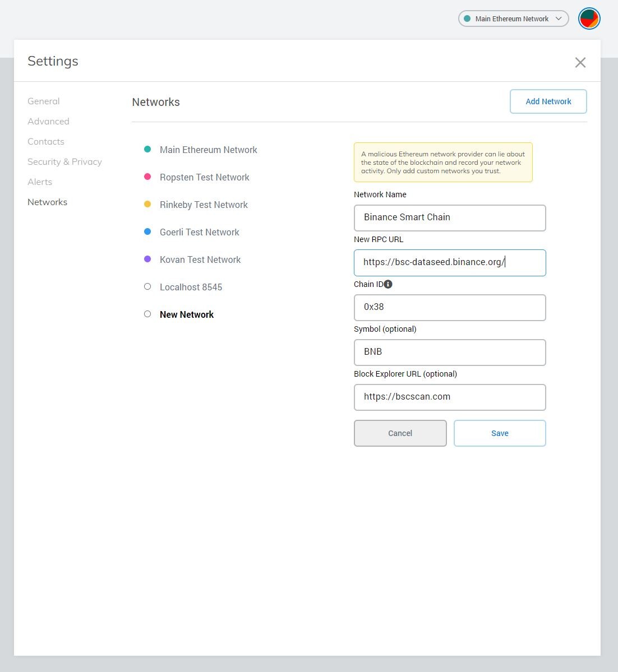This screenshot has width=618, height=672.
Task: Select the Localhost 8545 radio circle
Action: [147, 286]
